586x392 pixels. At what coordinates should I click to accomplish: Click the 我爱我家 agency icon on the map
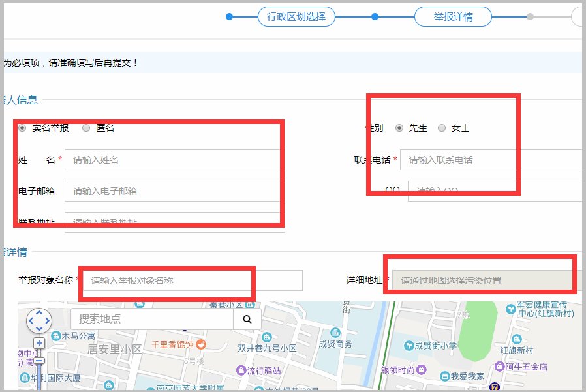(x=445, y=377)
